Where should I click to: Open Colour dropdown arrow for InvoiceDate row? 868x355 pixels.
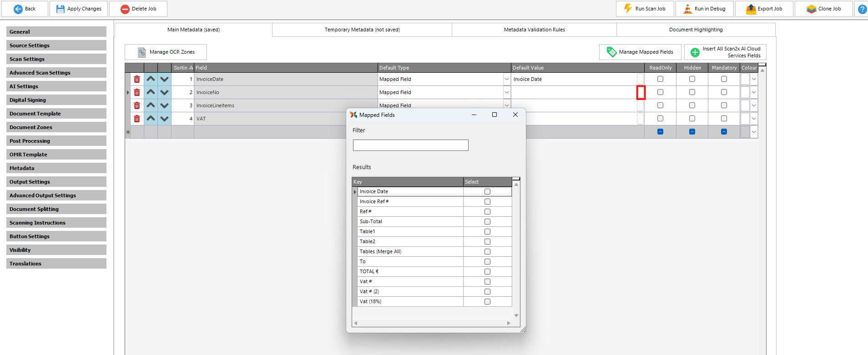coord(754,79)
